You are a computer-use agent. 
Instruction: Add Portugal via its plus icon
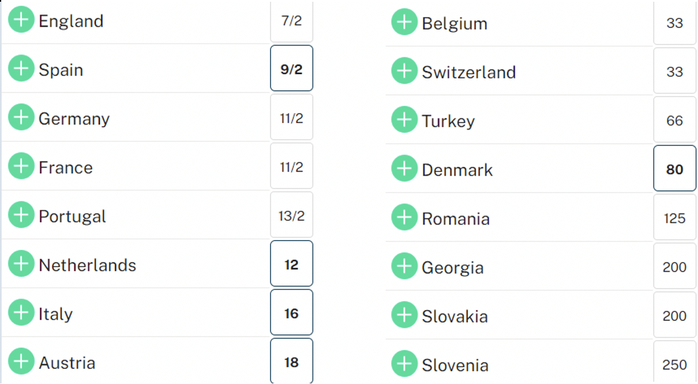click(21, 215)
